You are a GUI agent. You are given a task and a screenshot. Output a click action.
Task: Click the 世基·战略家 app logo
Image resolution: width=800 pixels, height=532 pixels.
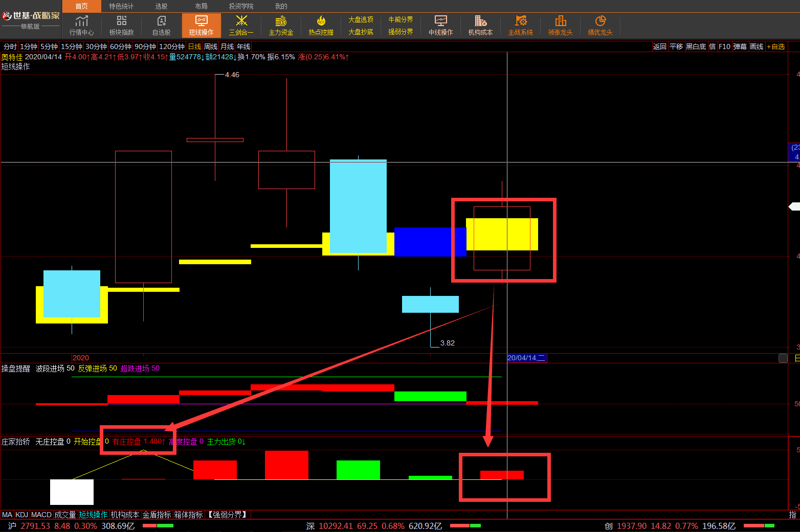31,19
